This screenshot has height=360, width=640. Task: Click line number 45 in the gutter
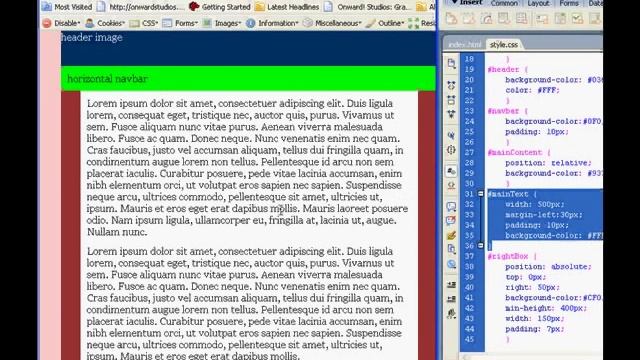click(469, 339)
